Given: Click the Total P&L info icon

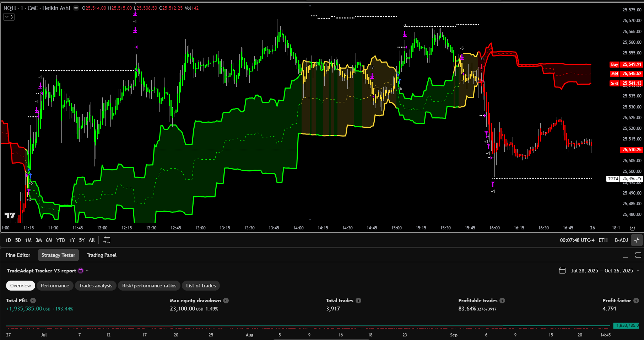Looking at the screenshot, I should pyautogui.click(x=33, y=301).
